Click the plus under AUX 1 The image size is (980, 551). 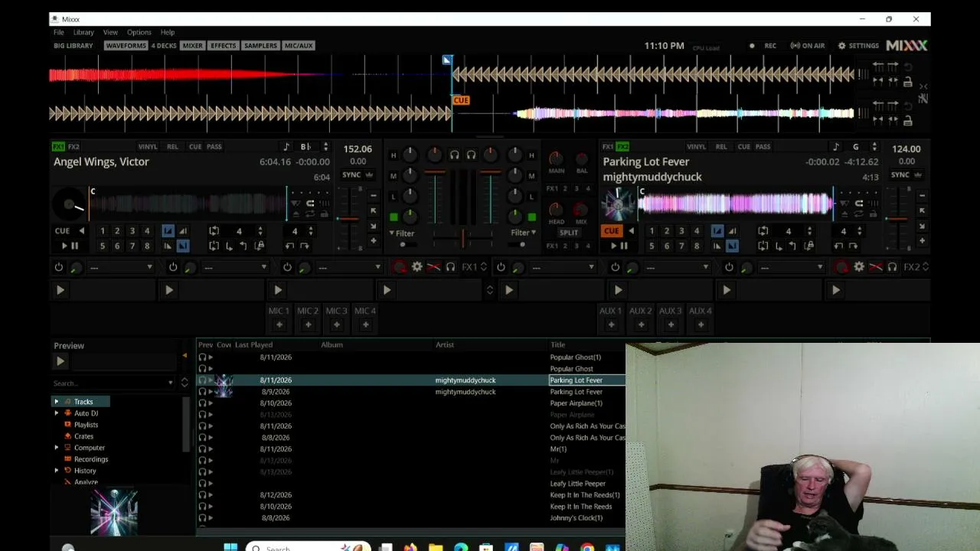(610, 324)
